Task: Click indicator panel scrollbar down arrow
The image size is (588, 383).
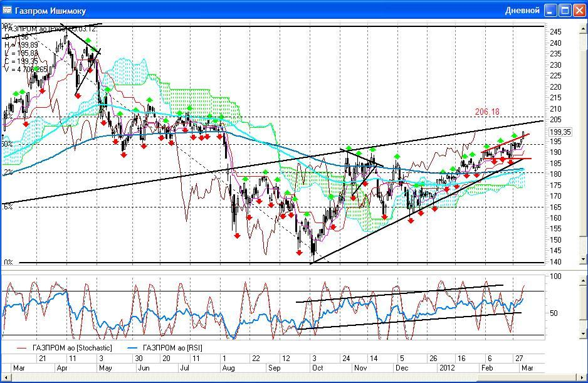Action: coord(584,333)
